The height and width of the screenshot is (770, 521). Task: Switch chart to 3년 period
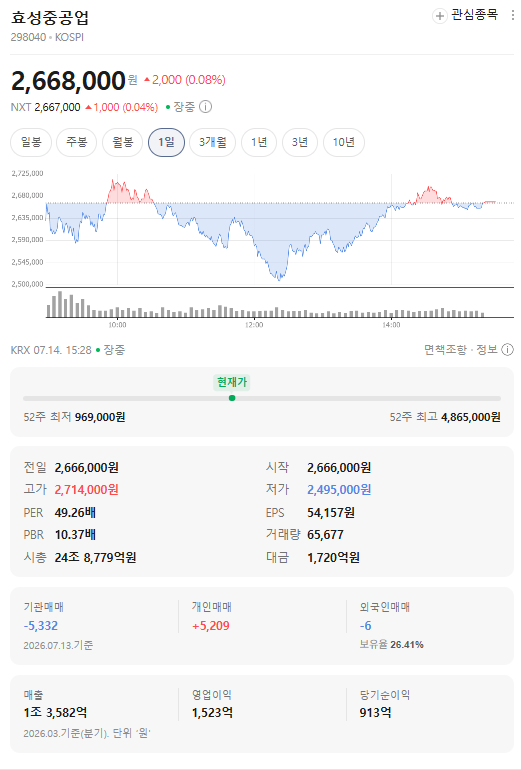pos(300,142)
